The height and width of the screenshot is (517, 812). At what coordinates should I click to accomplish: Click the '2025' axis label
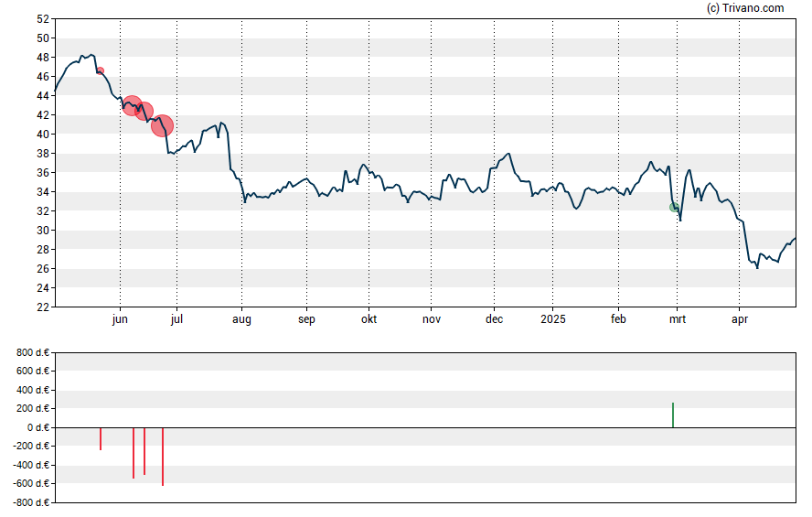point(552,319)
